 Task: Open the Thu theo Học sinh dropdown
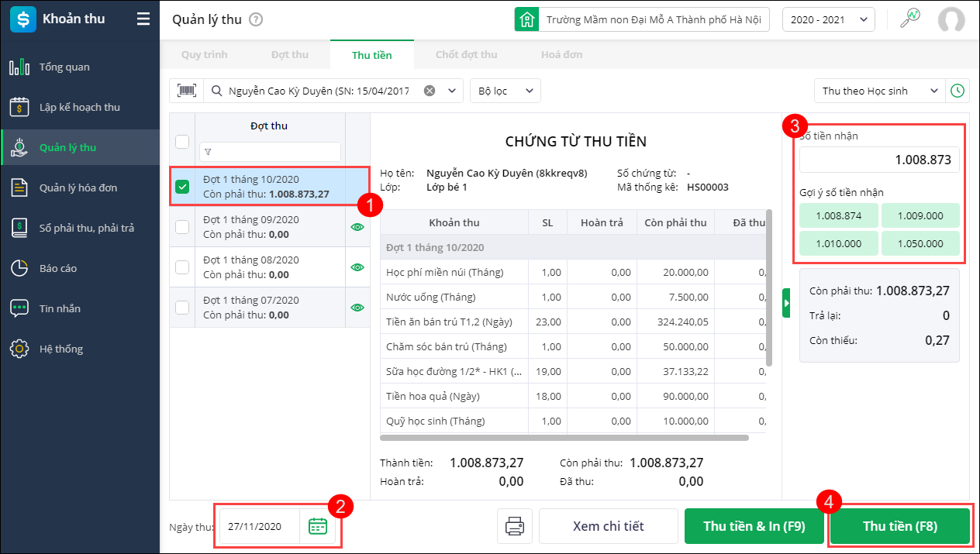click(879, 91)
